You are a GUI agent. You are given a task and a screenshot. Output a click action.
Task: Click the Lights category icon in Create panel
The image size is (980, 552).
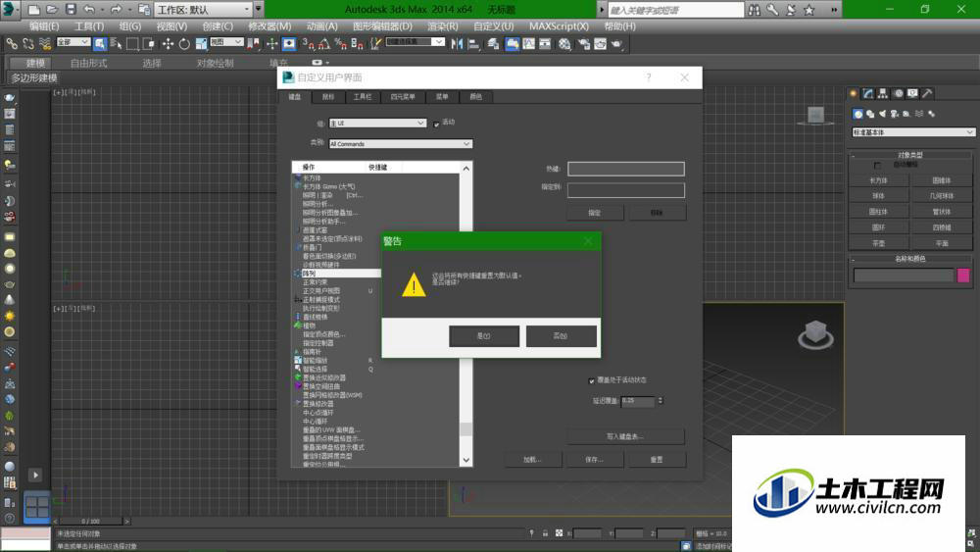tap(883, 114)
